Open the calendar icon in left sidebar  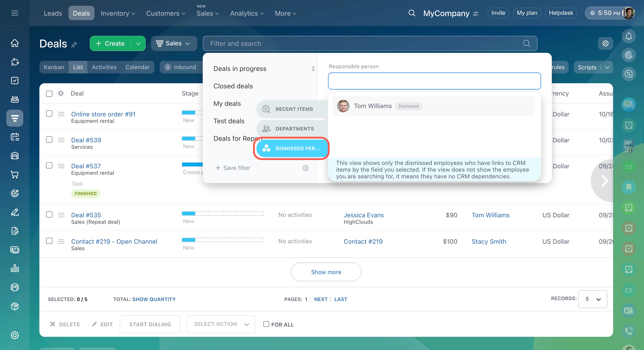point(15,137)
